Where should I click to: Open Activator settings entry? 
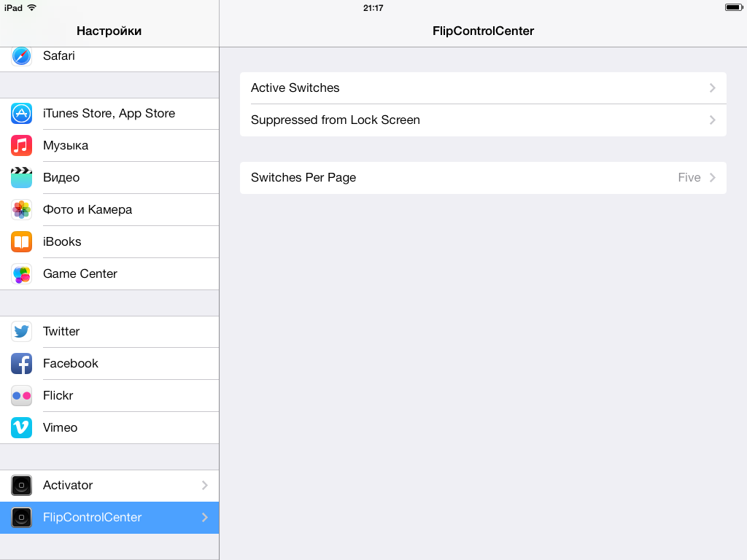pos(109,485)
